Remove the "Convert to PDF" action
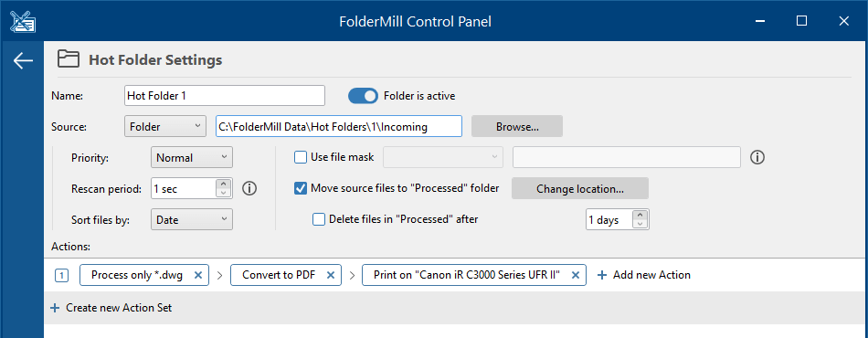868x338 pixels. [331, 275]
